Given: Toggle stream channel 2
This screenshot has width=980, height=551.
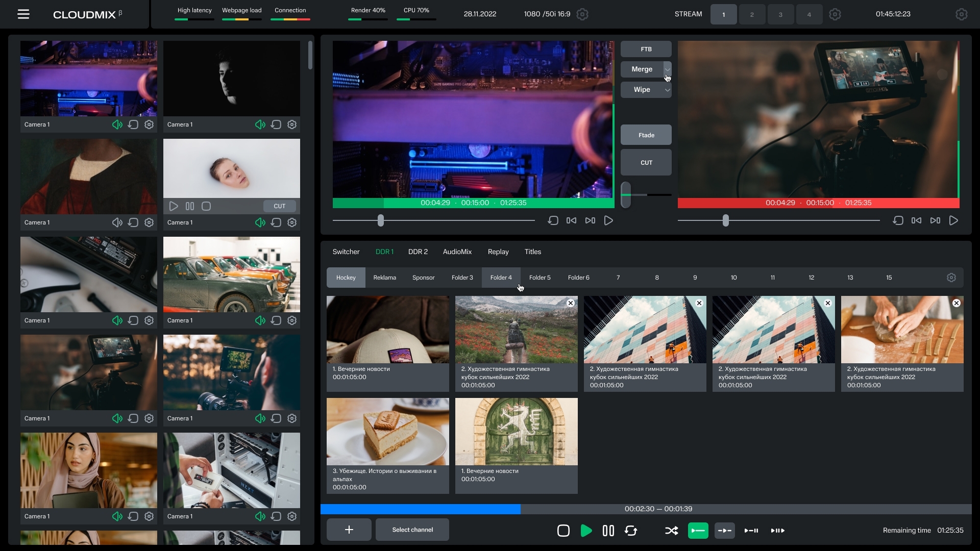Looking at the screenshot, I should click(x=752, y=14).
